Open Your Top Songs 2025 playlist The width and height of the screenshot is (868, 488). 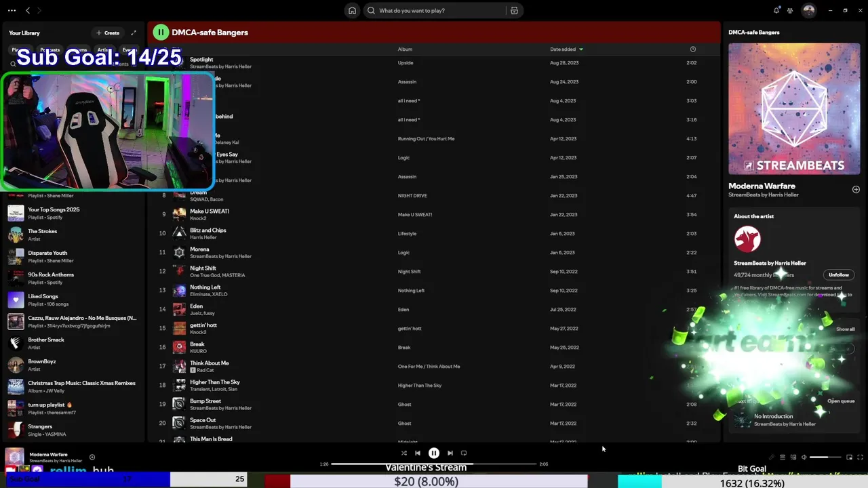73,213
